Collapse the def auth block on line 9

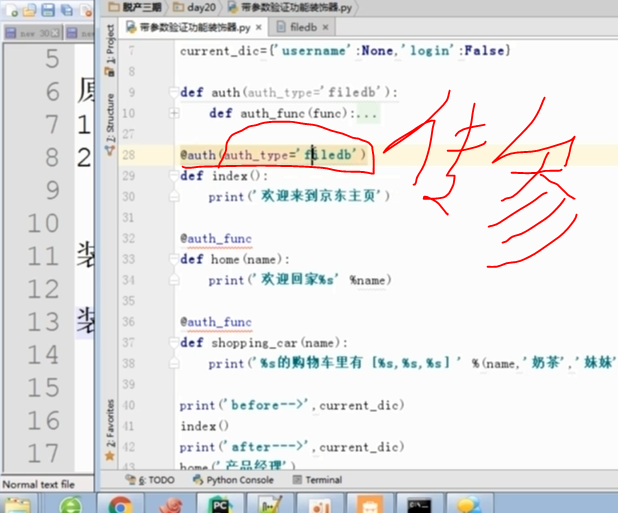(x=174, y=93)
